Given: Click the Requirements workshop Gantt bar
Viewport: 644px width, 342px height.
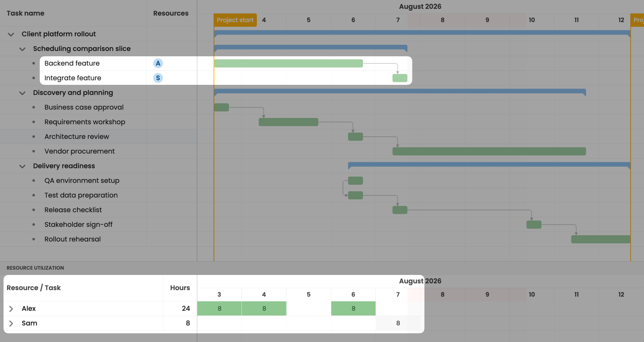Looking at the screenshot, I should coord(288,122).
